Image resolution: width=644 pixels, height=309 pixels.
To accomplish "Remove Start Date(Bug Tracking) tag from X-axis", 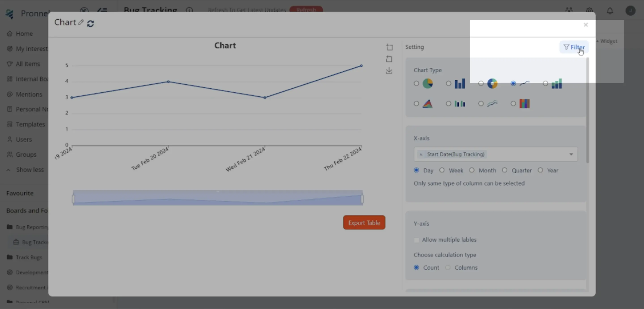I will click(421, 154).
